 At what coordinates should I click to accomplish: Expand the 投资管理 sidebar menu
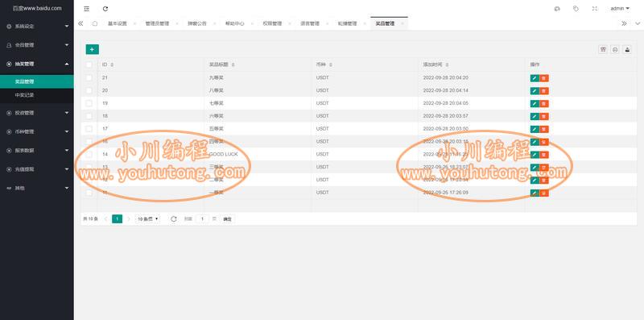pyautogui.click(x=37, y=113)
